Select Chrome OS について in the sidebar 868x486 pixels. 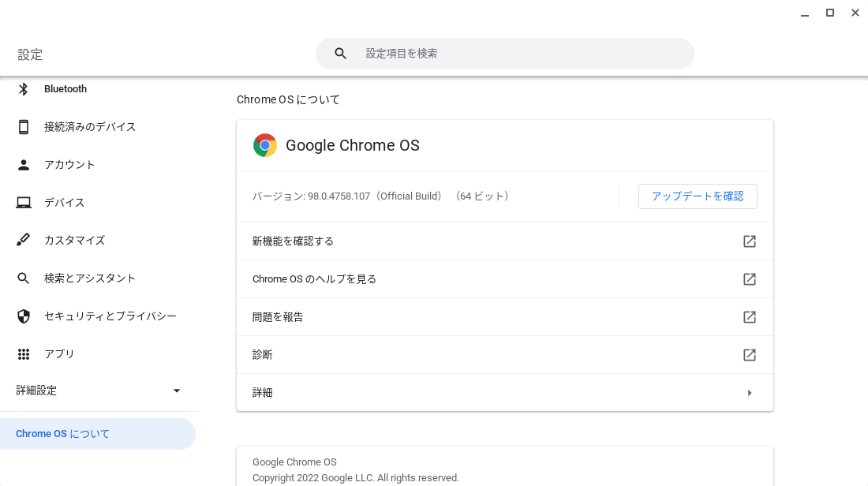(x=97, y=434)
